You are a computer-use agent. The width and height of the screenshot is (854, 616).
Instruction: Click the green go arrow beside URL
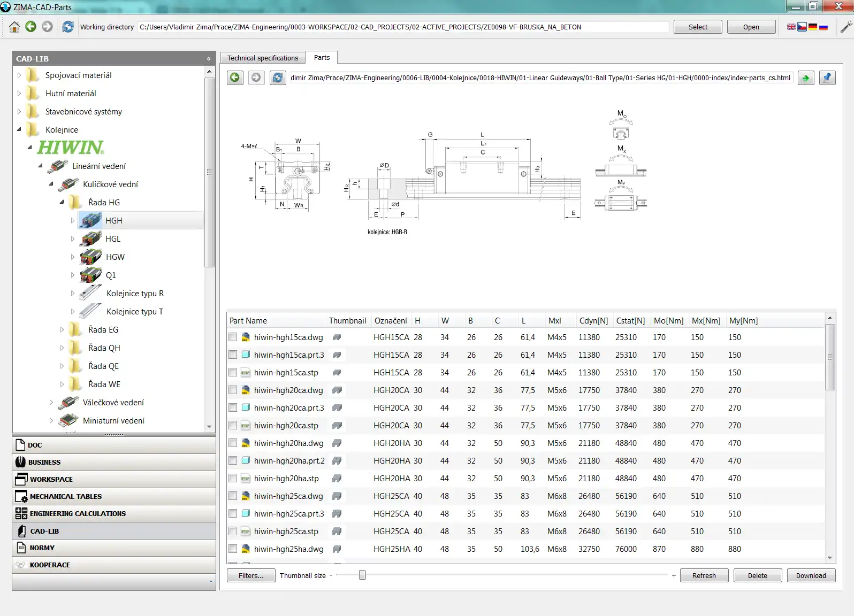pyautogui.click(x=805, y=78)
